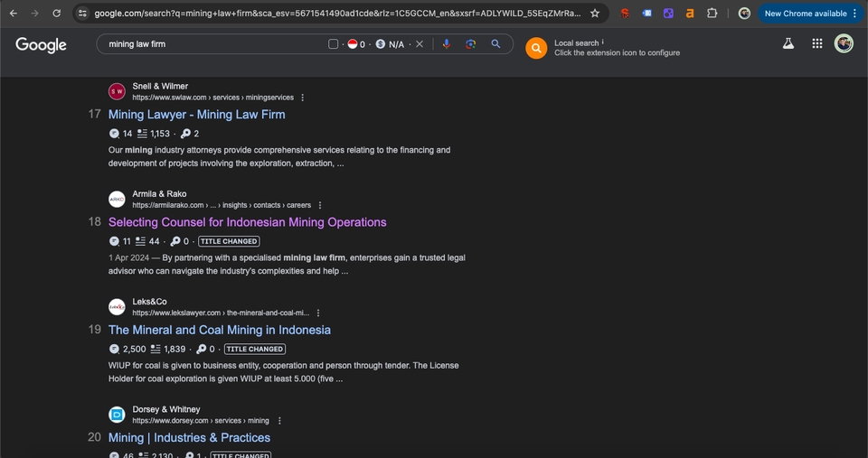Image resolution: width=868 pixels, height=458 pixels.
Task: Click the Snell & Wilmer site name
Action: (160, 87)
